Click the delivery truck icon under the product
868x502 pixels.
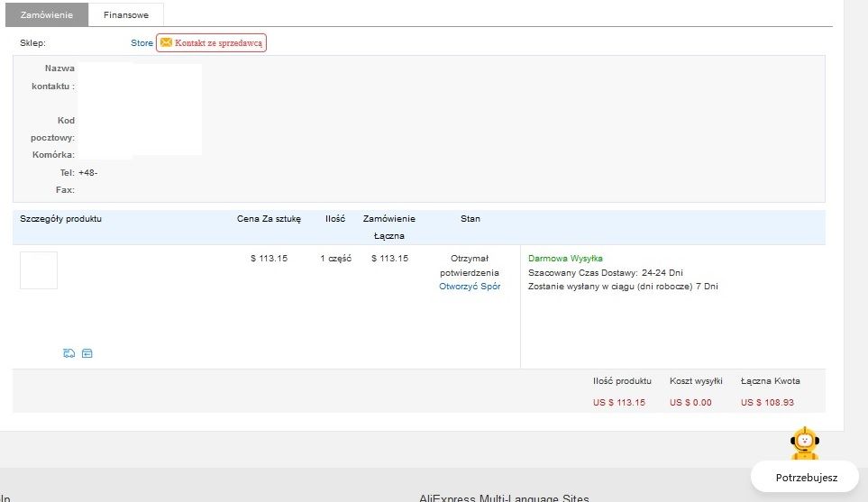pyautogui.click(x=69, y=353)
